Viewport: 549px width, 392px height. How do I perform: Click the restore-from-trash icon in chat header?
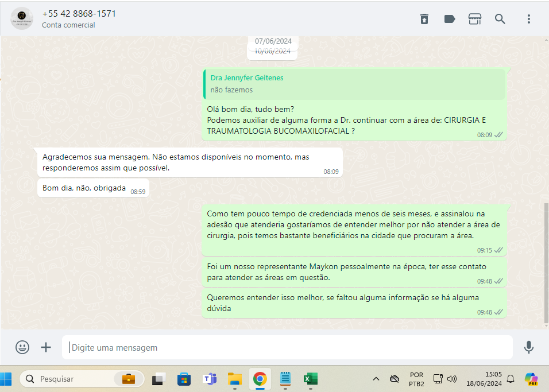coord(424,19)
